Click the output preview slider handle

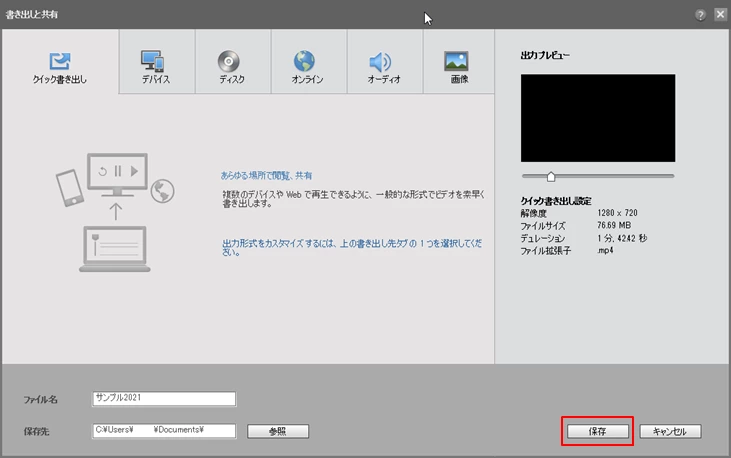pyautogui.click(x=551, y=177)
